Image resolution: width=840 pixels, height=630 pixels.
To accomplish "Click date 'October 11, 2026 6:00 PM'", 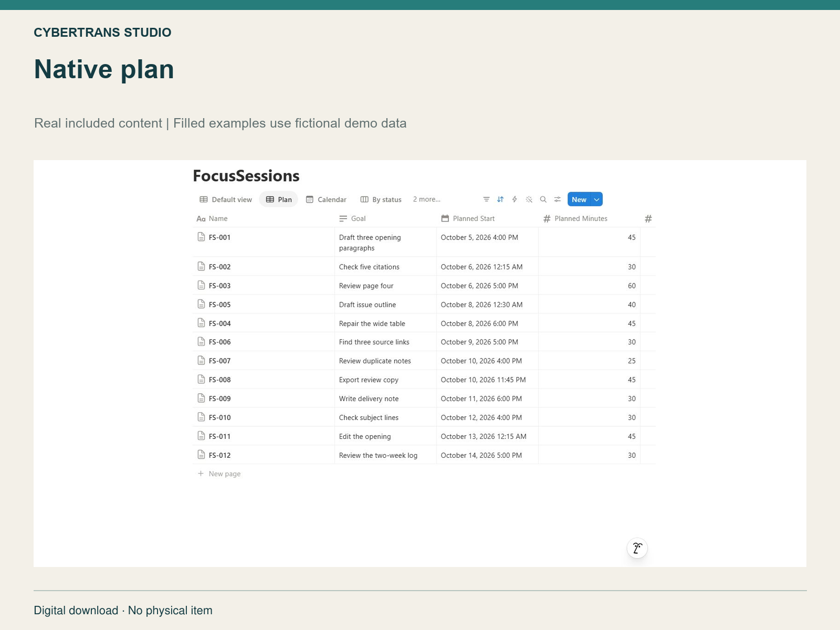I will 481,398.
